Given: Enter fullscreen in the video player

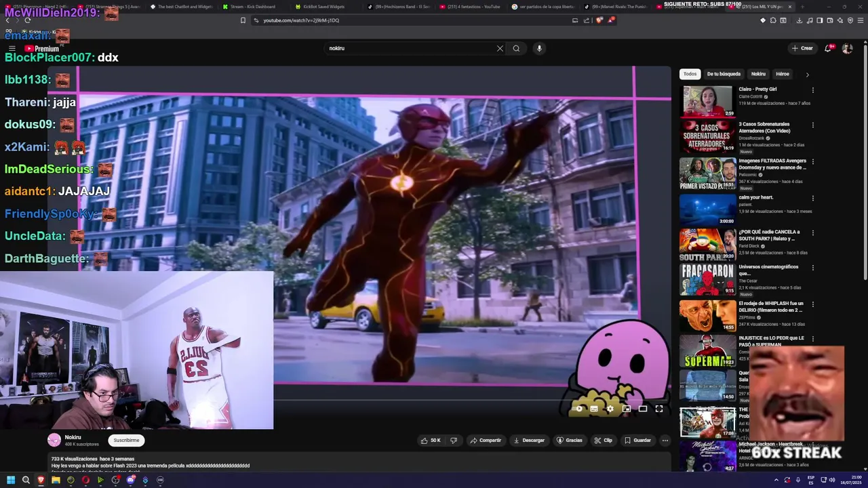Looking at the screenshot, I should coord(659,409).
